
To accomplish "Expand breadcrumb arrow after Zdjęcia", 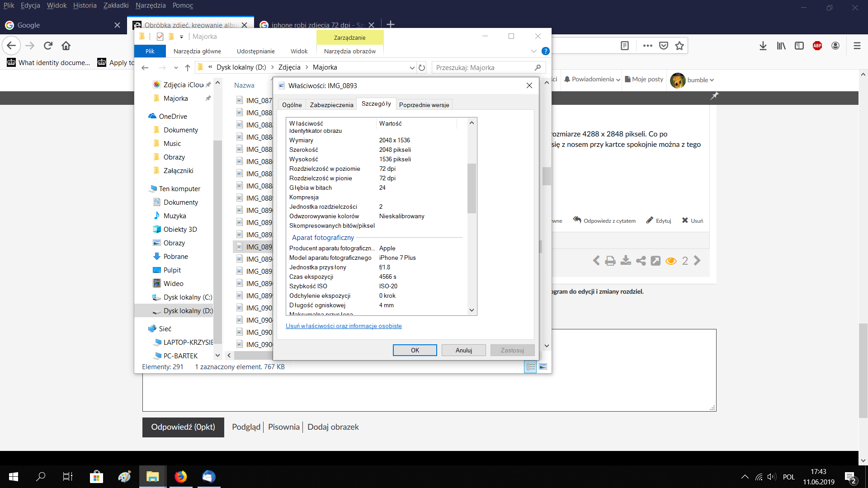I will click(307, 67).
